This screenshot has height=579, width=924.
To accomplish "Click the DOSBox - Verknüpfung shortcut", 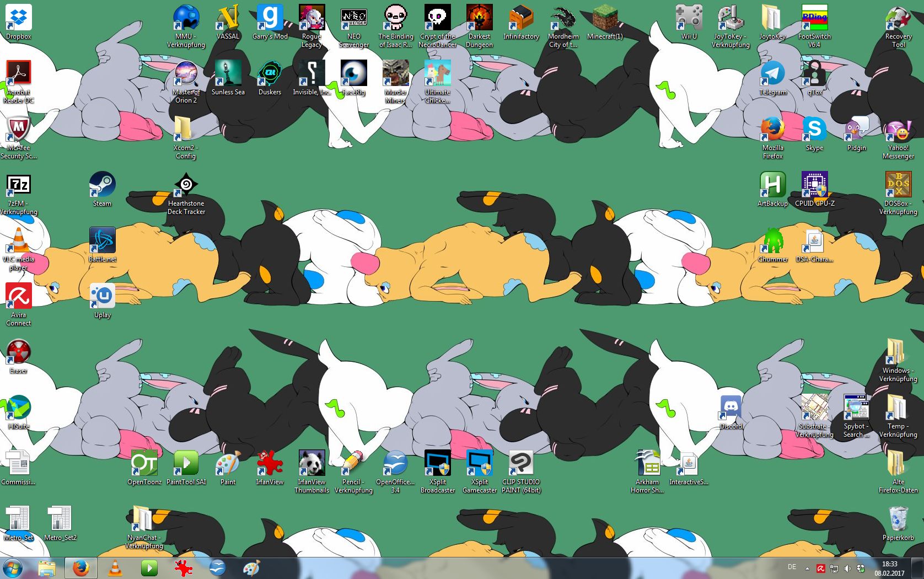I will point(898,193).
